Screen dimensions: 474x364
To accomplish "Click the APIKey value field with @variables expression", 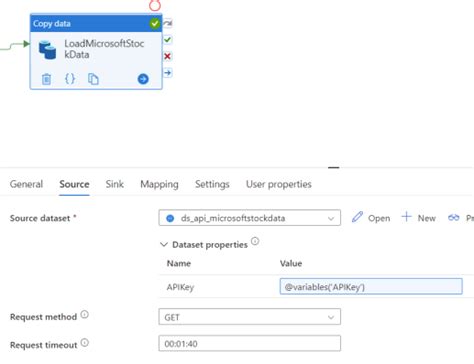I will [x=371, y=286].
